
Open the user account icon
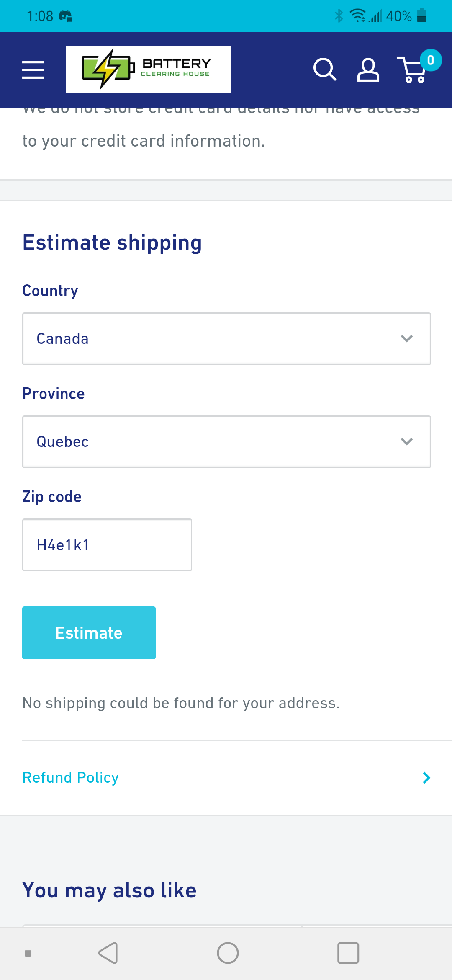coord(368,70)
